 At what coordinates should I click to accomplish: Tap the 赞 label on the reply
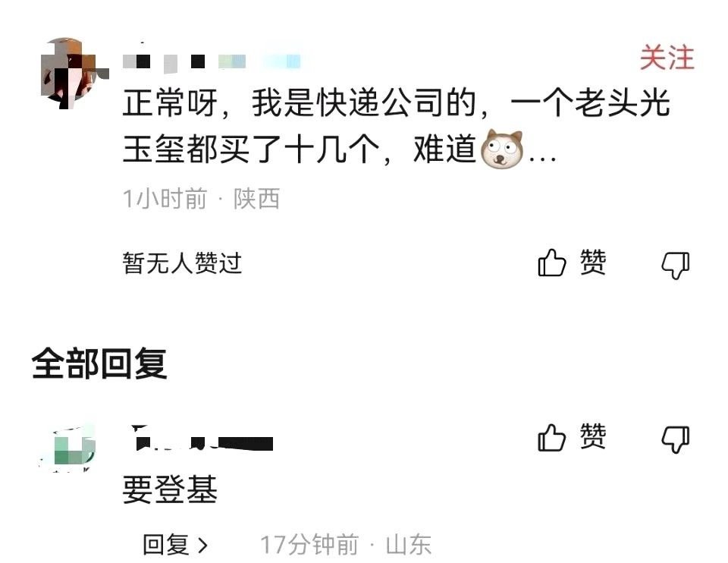[x=593, y=436]
